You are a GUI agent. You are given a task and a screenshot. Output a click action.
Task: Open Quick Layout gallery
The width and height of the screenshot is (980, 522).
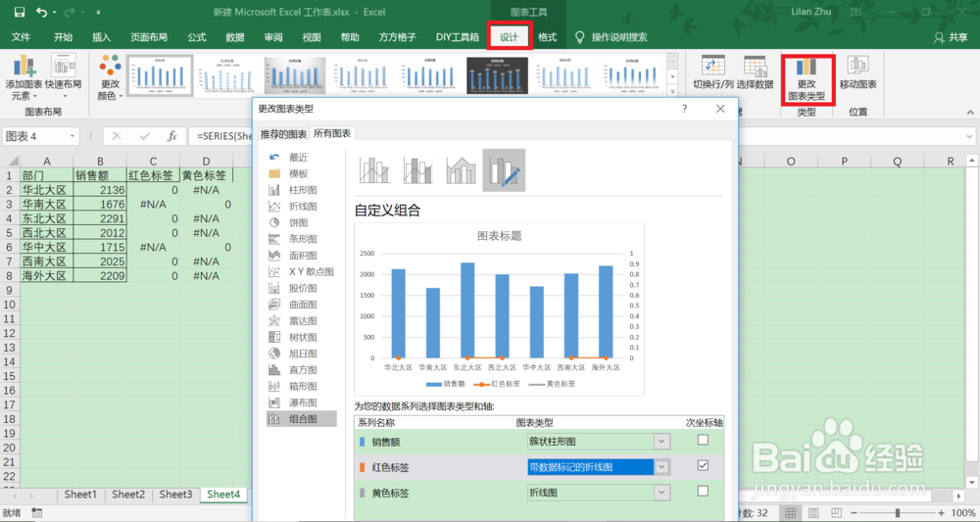(63, 77)
